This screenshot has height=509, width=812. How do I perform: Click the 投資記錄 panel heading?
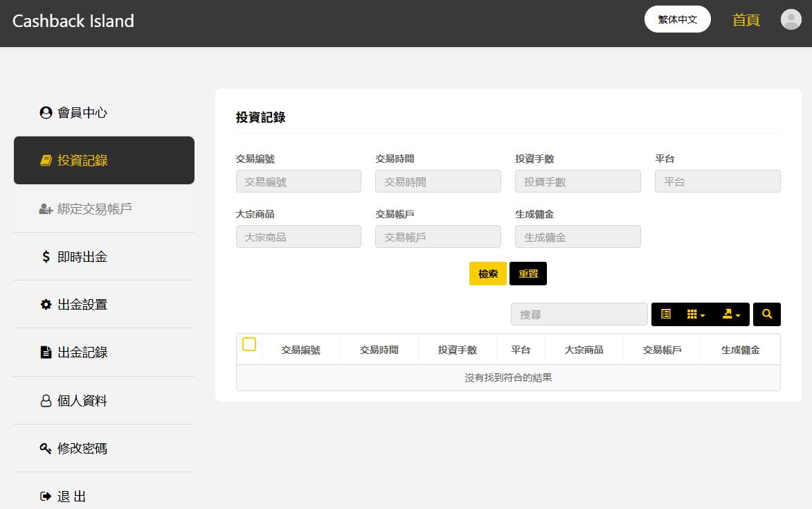click(260, 118)
